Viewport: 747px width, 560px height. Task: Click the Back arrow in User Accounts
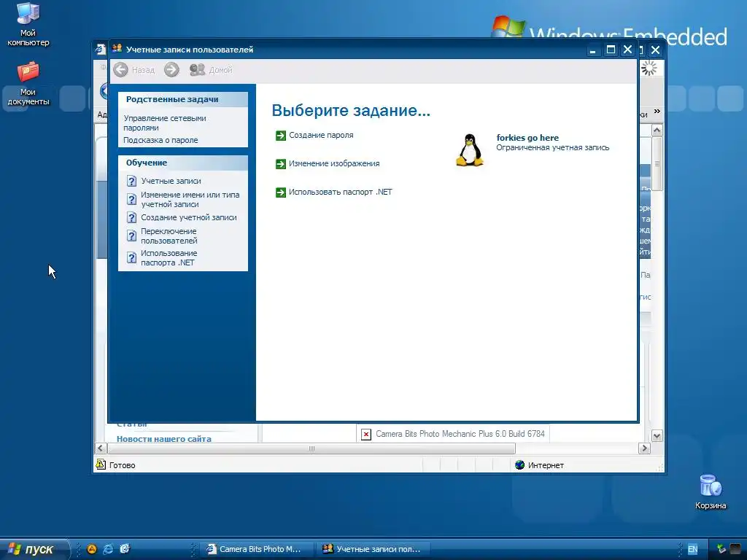[121, 69]
